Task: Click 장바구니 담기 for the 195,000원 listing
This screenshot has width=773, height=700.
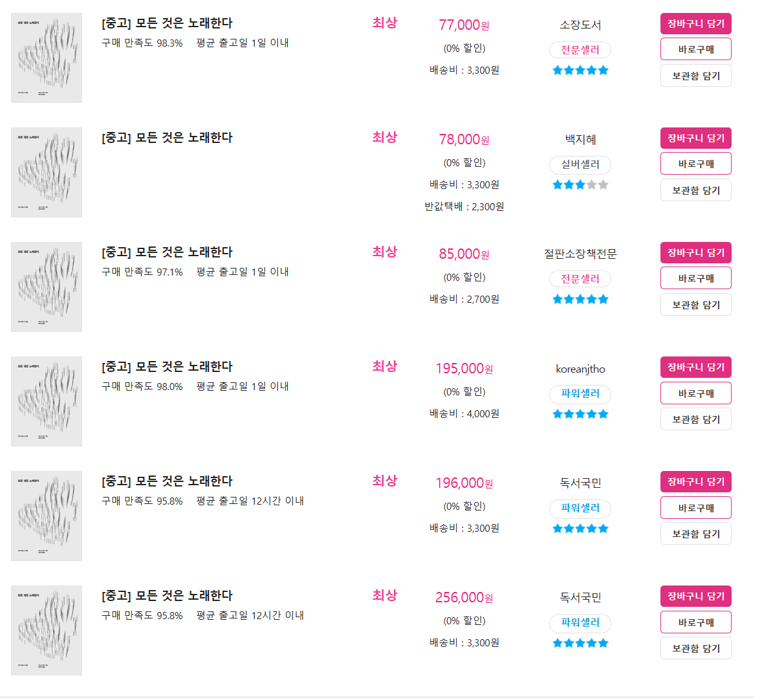Action: pos(695,367)
